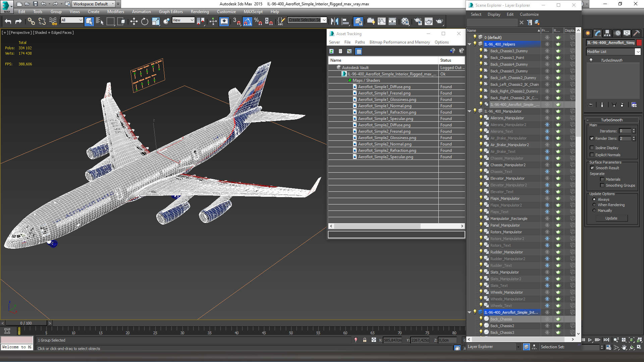Click the X coordinate input field

click(x=392, y=340)
